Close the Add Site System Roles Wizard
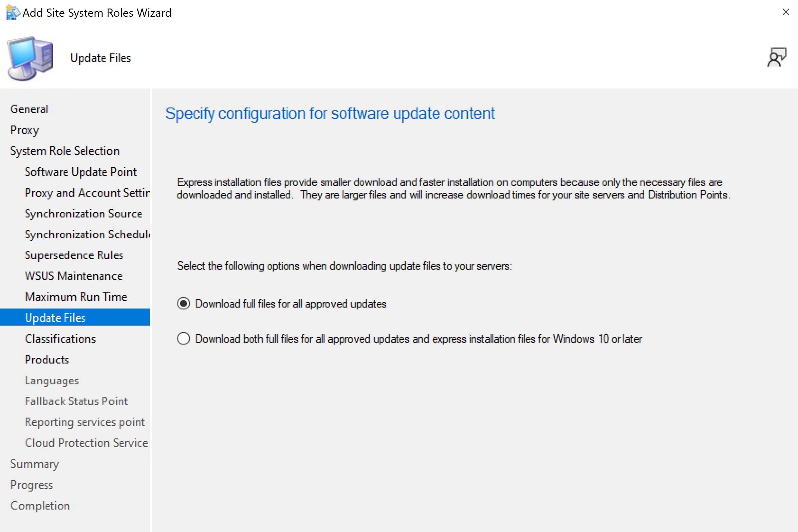The image size is (798, 532). click(x=785, y=12)
